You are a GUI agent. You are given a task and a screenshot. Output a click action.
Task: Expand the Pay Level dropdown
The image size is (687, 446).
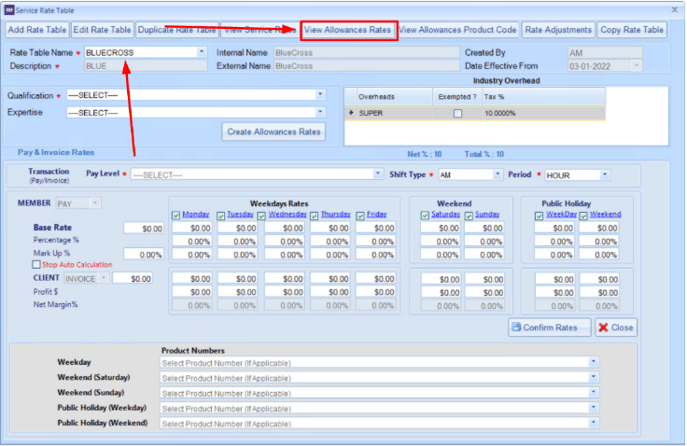pyautogui.click(x=378, y=174)
